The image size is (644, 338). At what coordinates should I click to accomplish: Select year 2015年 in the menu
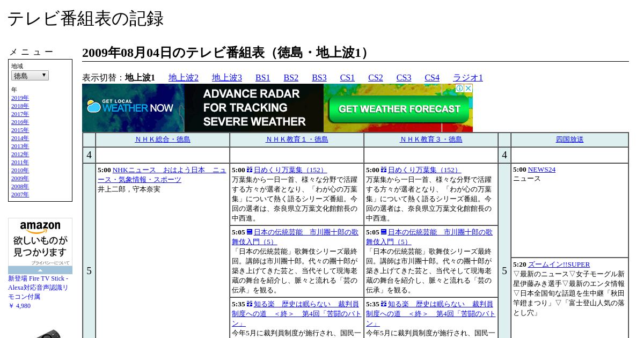tap(20, 130)
